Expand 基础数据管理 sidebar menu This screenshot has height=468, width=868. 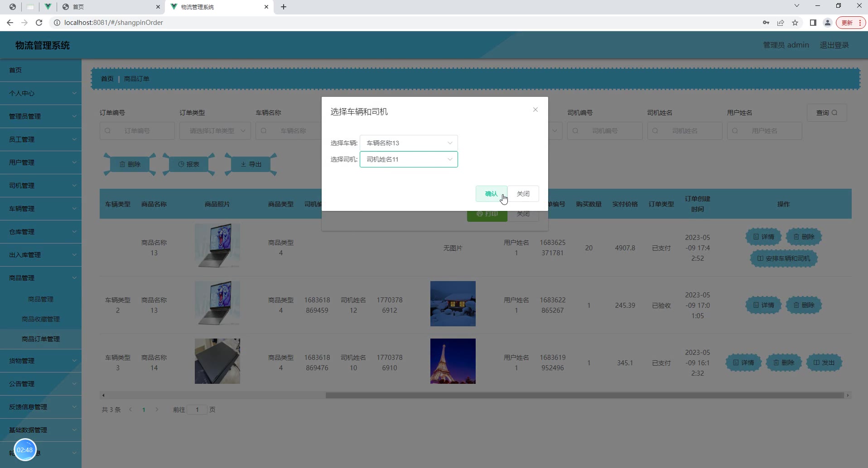pyautogui.click(x=41, y=430)
